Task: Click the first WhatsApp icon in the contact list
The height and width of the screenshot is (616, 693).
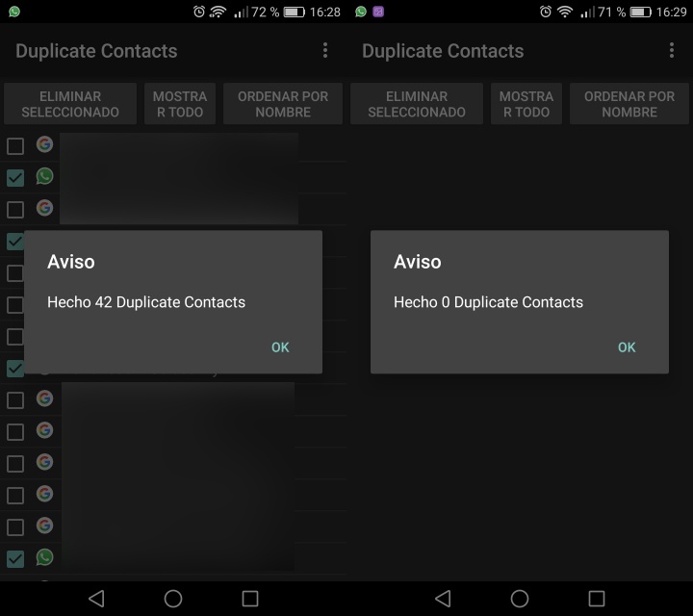Action: tap(44, 176)
